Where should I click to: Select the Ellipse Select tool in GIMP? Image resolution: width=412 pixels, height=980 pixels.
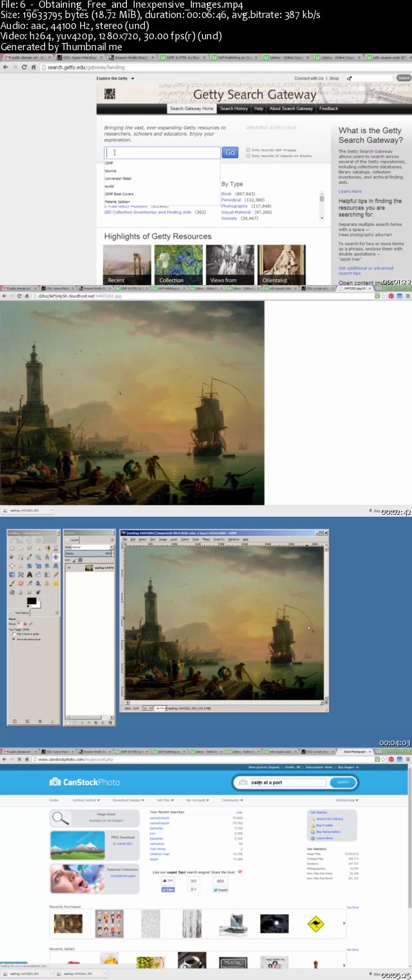[21, 548]
